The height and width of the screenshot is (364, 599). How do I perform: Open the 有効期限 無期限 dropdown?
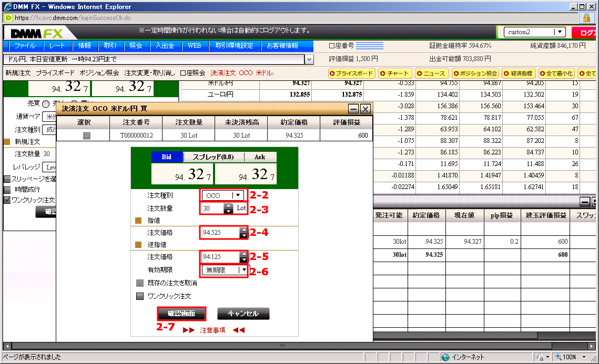[225, 270]
